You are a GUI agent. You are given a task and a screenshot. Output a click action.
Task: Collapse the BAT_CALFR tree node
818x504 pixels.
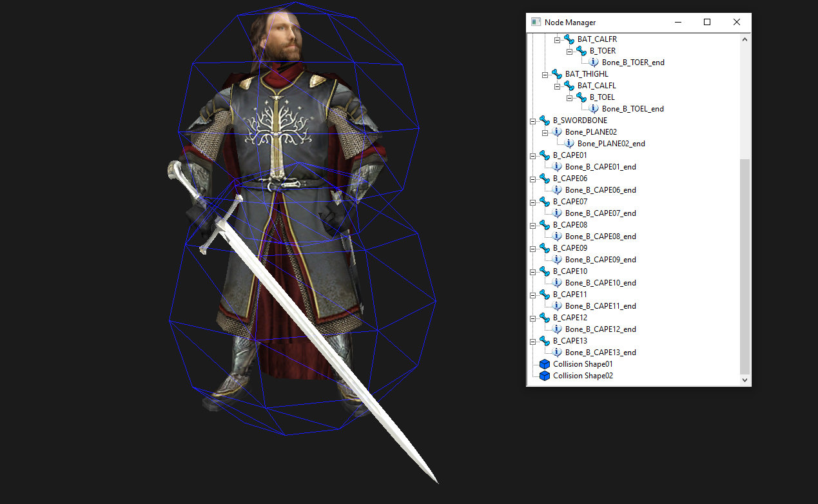tap(557, 39)
